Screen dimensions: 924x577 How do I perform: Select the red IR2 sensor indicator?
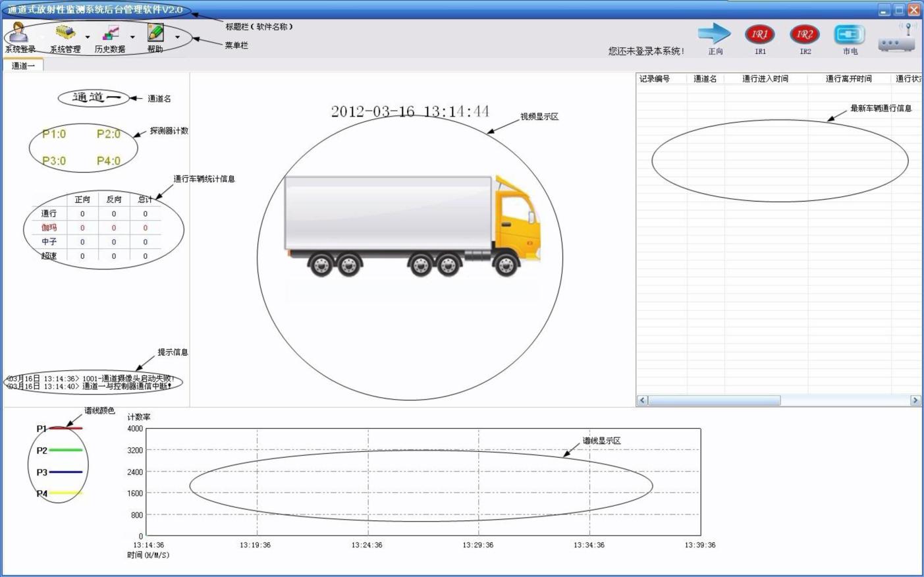(805, 34)
